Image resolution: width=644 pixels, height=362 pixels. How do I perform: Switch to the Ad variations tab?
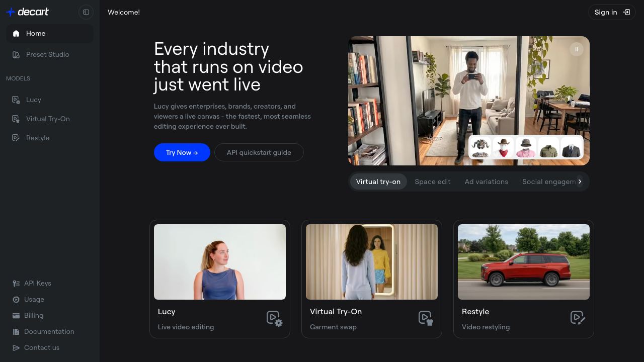(x=487, y=182)
